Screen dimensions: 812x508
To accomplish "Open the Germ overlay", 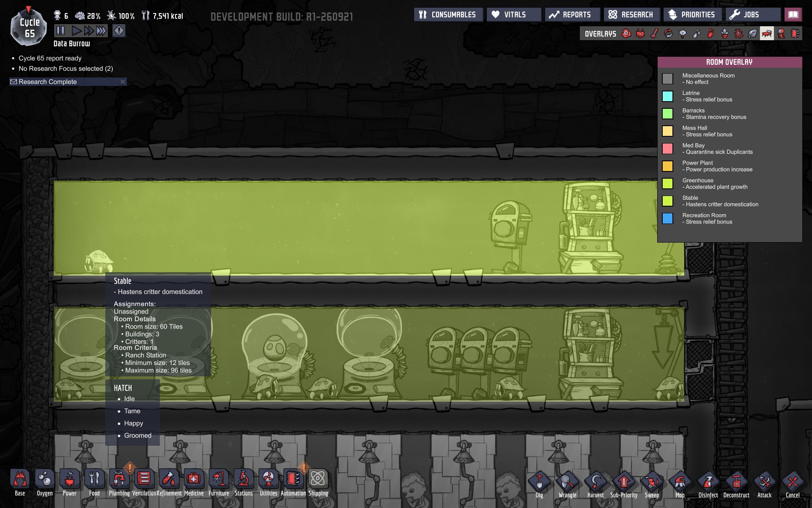I will click(x=739, y=34).
